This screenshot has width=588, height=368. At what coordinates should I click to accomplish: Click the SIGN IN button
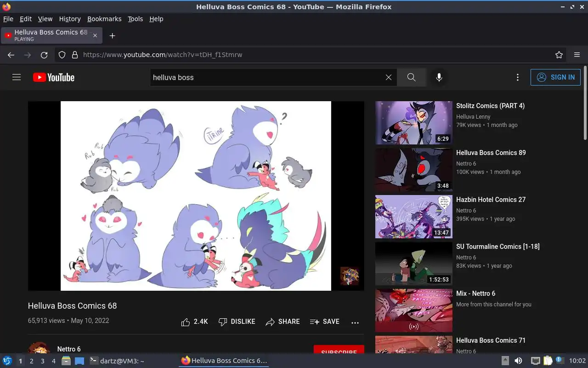(555, 77)
